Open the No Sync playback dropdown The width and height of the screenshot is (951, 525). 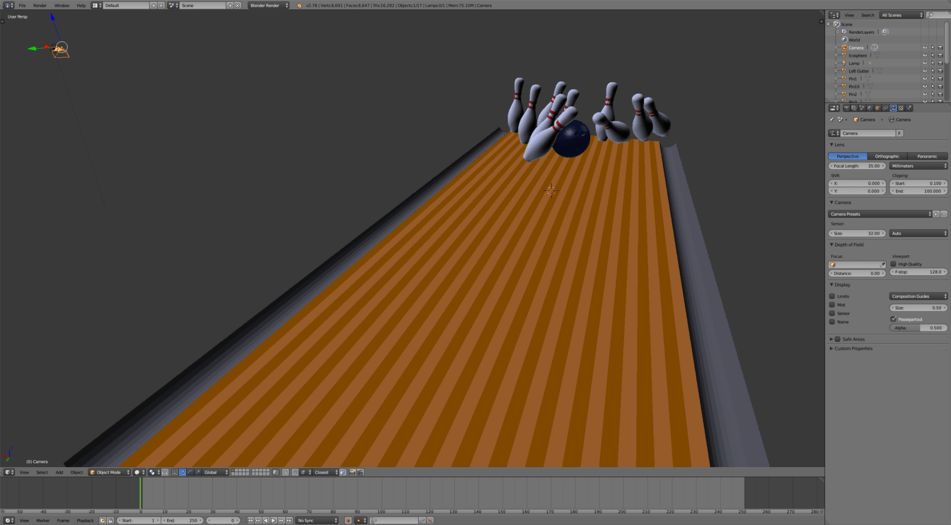click(x=317, y=520)
